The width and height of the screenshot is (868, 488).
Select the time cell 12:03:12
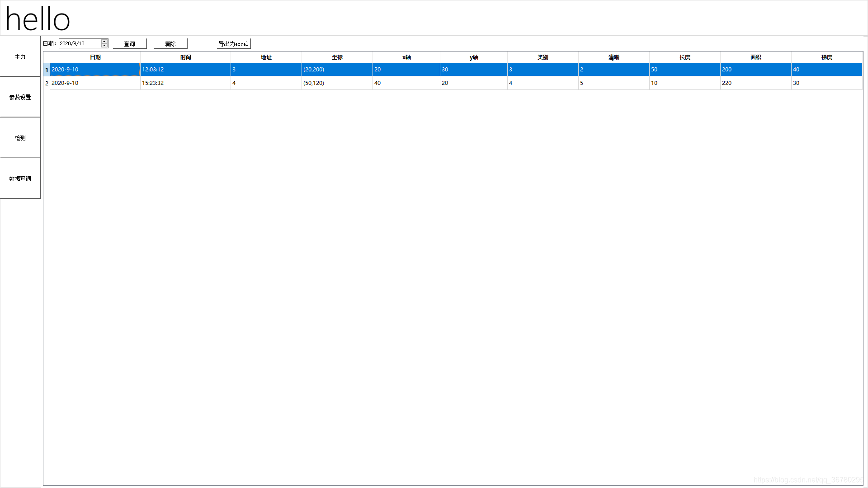click(185, 70)
